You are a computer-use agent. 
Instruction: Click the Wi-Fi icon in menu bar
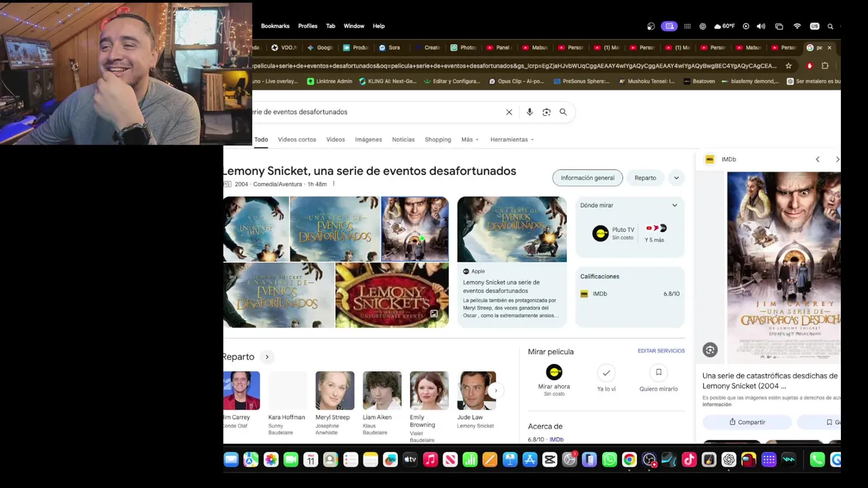(x=797, y=26)
